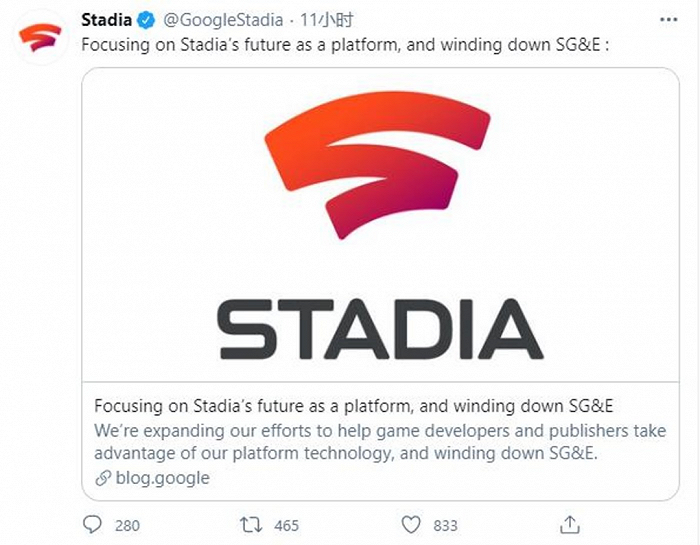The height and width of the screenshot is (545, 700).
Task: Open the tweet's more options menu
Action: pos(666,20)
